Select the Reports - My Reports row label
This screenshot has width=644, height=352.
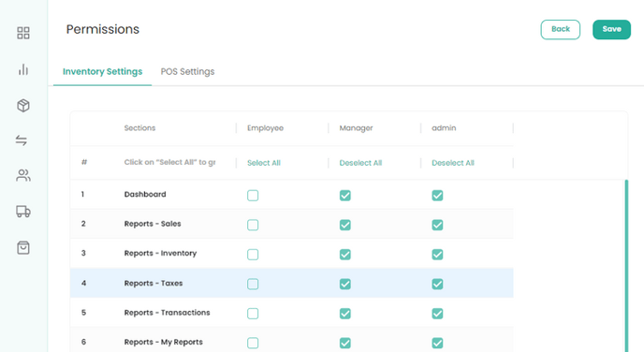[x=164, y=342]
